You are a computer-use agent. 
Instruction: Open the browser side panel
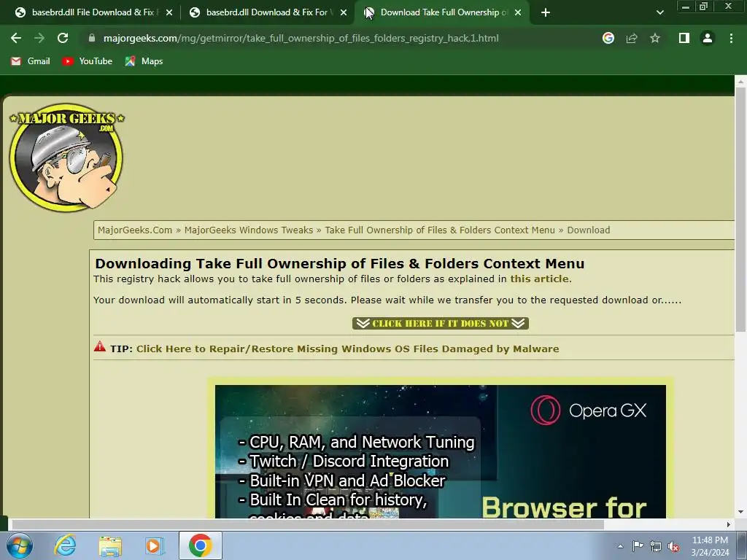684,38
